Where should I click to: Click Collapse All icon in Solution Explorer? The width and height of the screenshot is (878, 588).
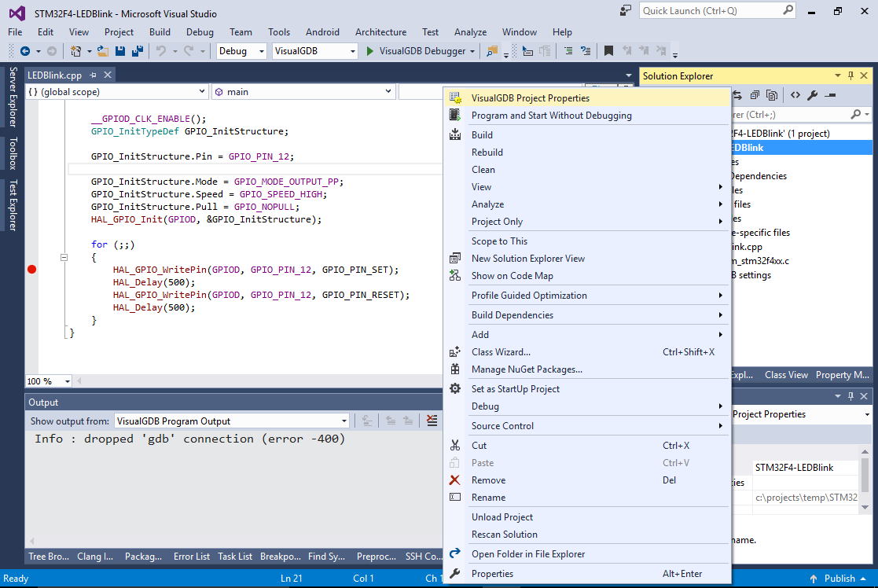tap(755, 95)
